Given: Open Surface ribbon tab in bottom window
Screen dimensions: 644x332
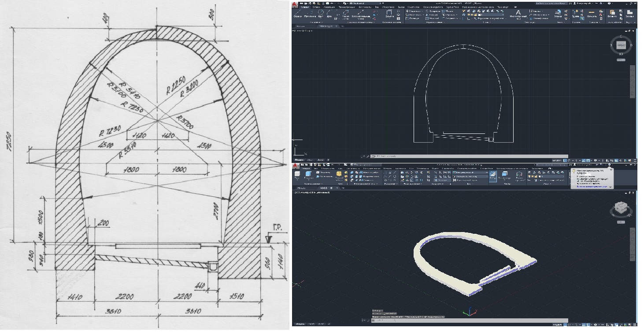Looking at the screenshot, I should coord(328,168).
